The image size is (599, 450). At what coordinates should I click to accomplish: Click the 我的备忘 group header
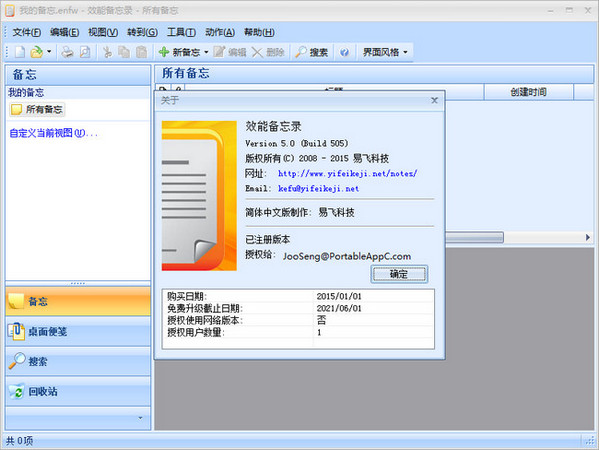(78, 92)
